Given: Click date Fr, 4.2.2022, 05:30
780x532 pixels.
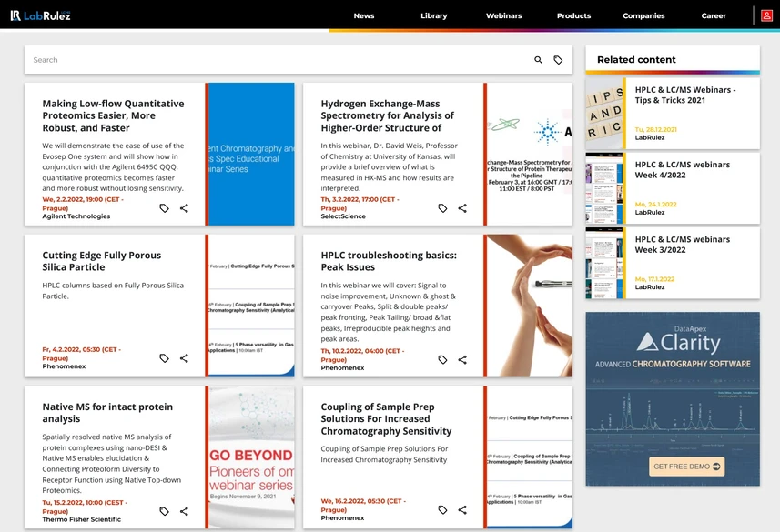Looking at the screenshot, I should tap(82, 354).
